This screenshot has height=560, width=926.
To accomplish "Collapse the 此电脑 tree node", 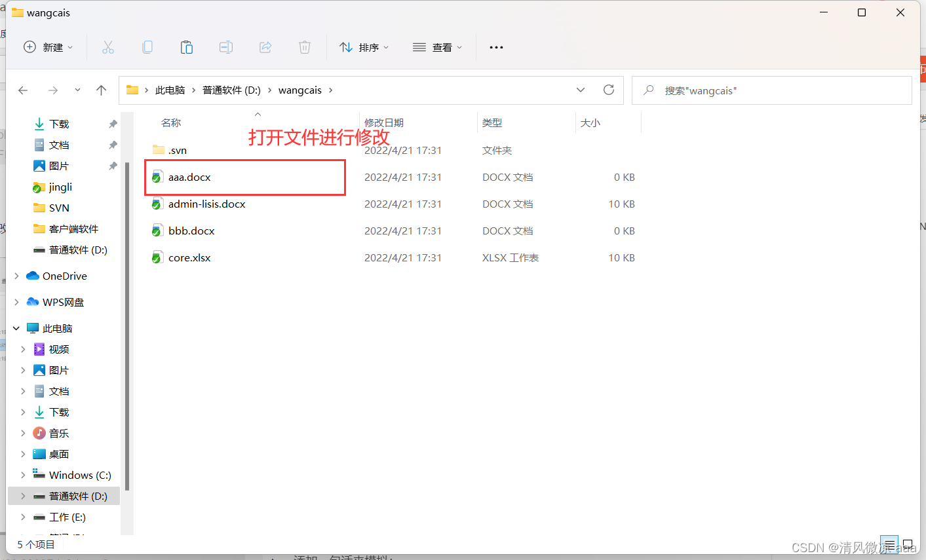I will (16, 328).
